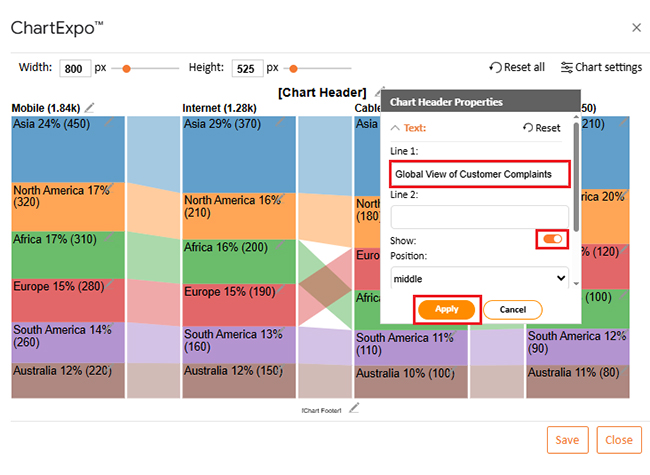Click the empty Line 2 input field

tap(479, 216)
